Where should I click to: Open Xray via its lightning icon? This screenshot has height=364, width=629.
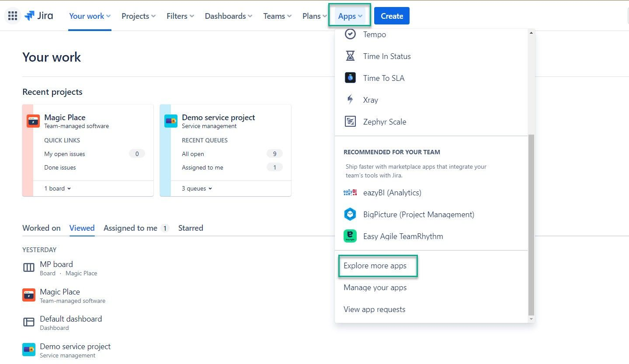tap(350, 99)
